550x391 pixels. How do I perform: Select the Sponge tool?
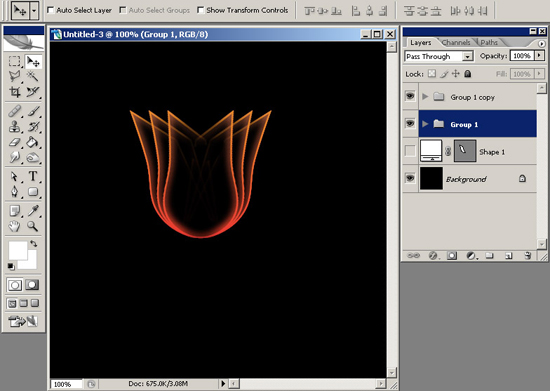point(33,157)
